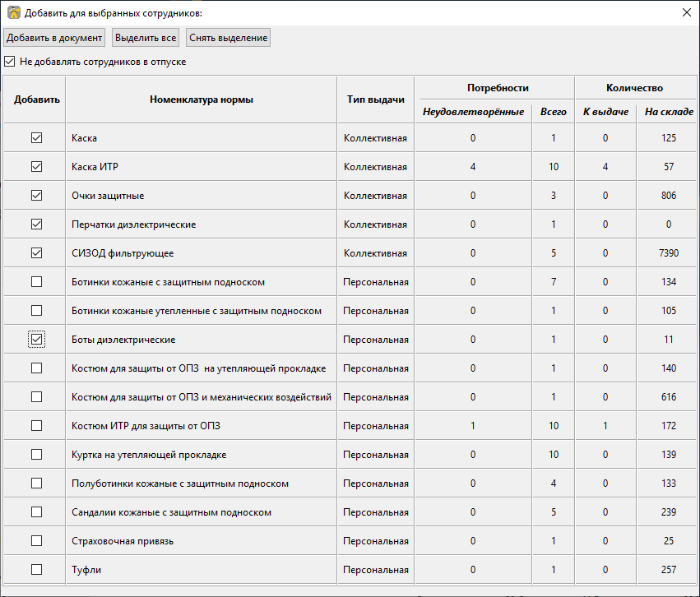Toggle 'Не добавлять сотрудников в отпуске' checkbox
Viewport: 700px width, 597px height.
10,62
